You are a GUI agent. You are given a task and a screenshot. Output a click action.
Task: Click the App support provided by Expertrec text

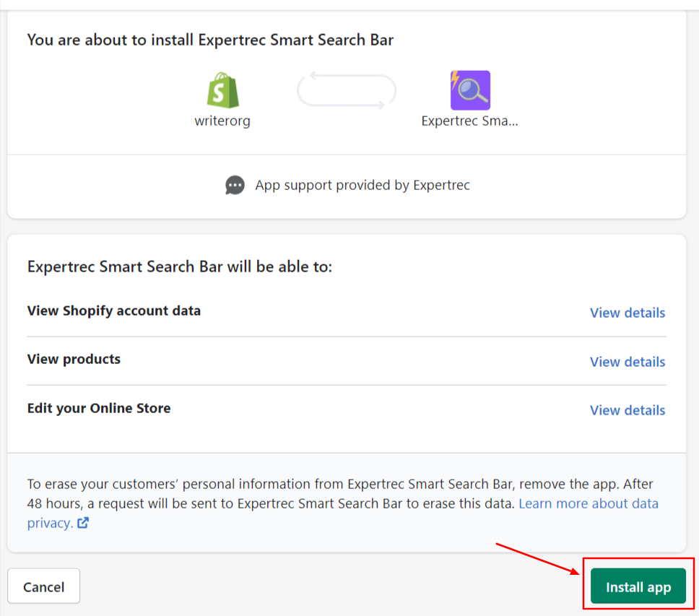coord(362,185)
